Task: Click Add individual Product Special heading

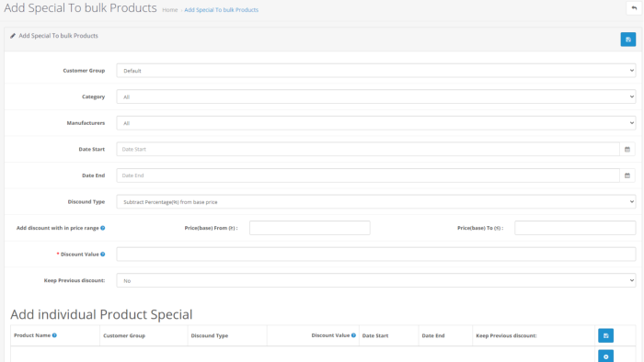Action: [101, 314]
